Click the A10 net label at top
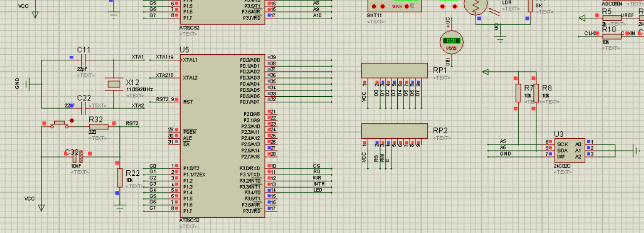Screen dimensions: 644x233 click(317, 15)
